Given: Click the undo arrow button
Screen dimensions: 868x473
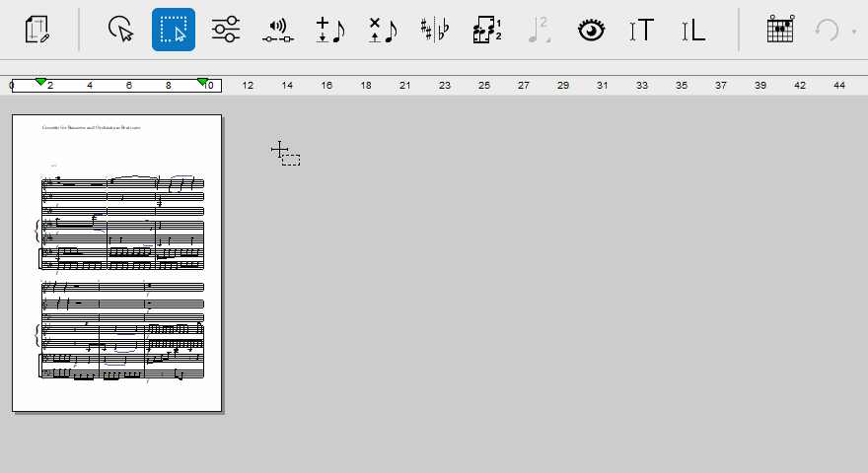Looking at the screenshot, I should [x=827, y=30].
